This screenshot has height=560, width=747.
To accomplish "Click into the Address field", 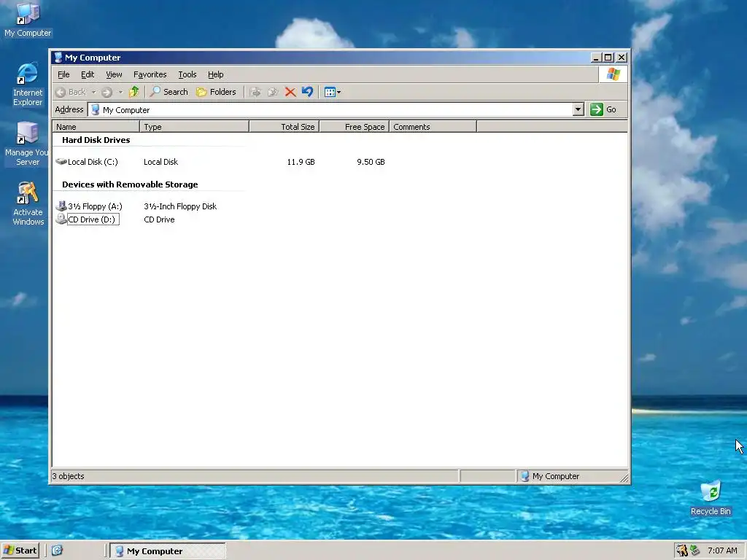I will click(330, 109).
